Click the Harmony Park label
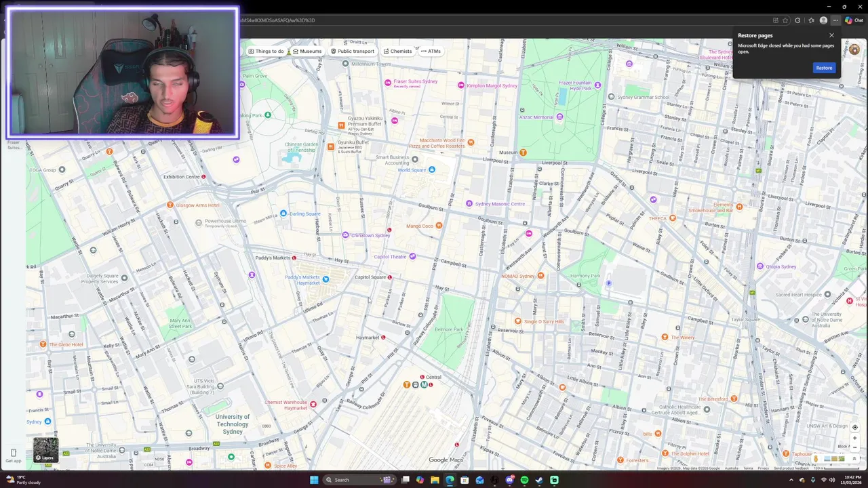 tap(585, 276)
